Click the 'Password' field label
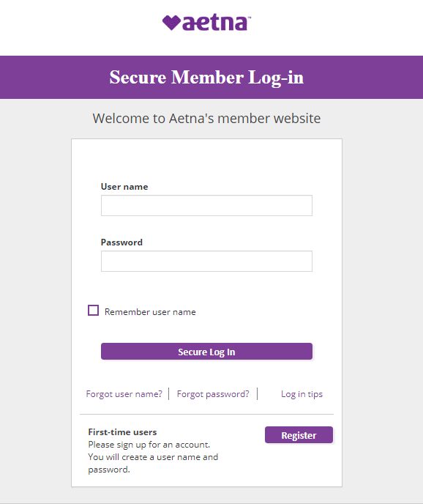423x504 pixels. coord(121,242)
